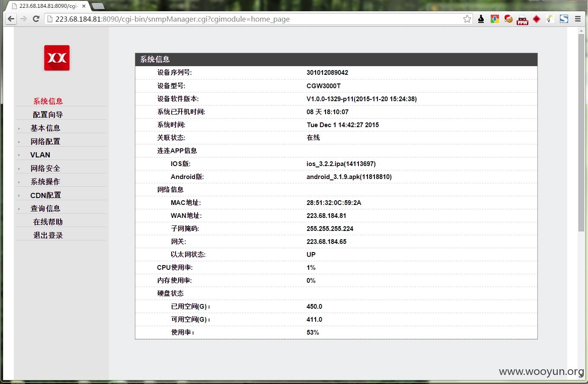Image resolution: width=588 pixels, height=384 pixels.
Task: Click the 设备序列号 label
Action: click(174, 73)
